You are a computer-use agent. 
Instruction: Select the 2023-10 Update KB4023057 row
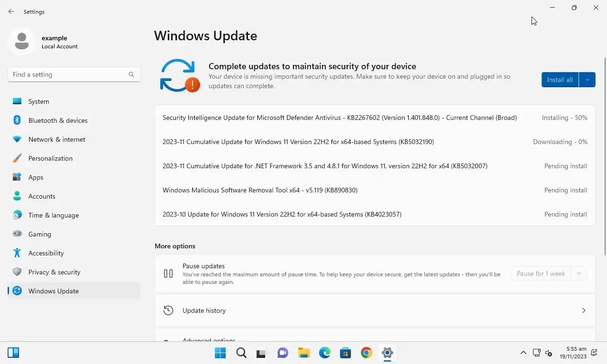(375, 214)
